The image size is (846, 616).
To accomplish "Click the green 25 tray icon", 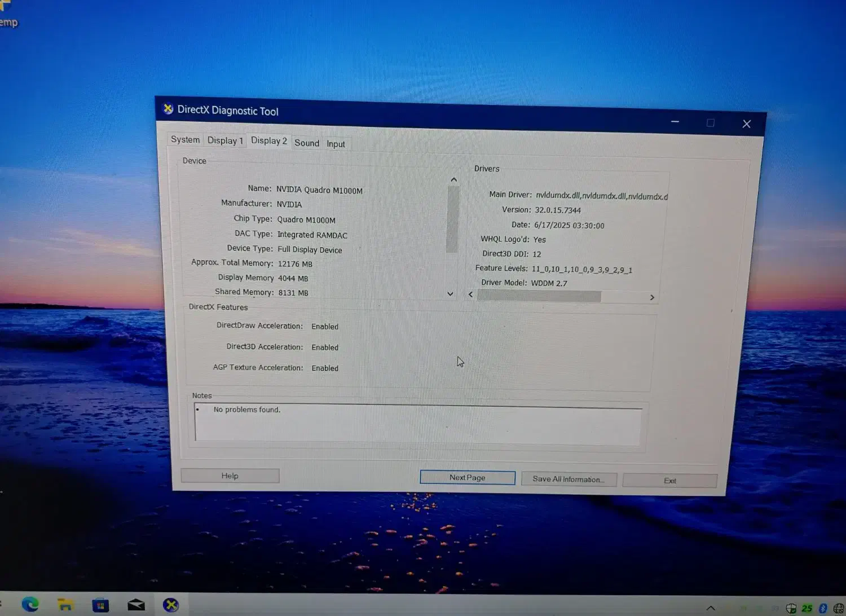I will (807, 608).
